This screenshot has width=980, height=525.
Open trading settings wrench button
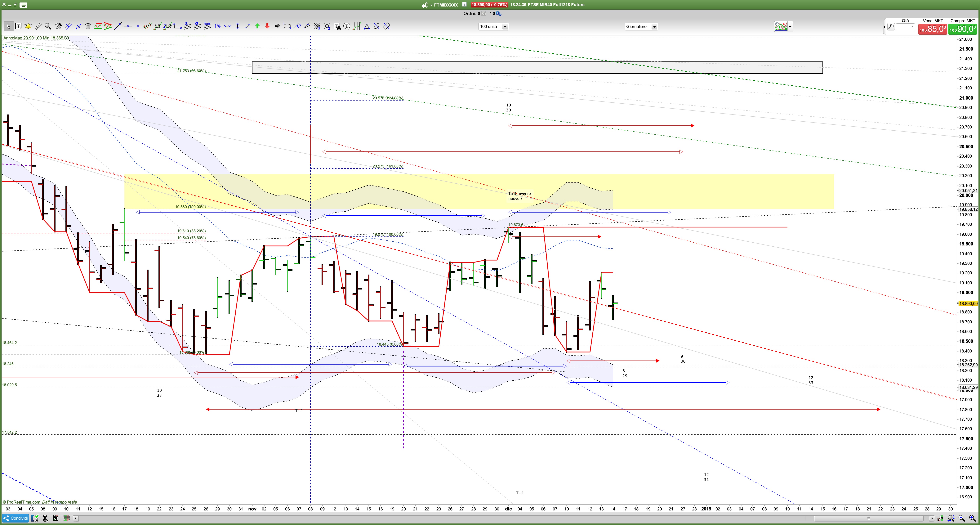(891, 27)
